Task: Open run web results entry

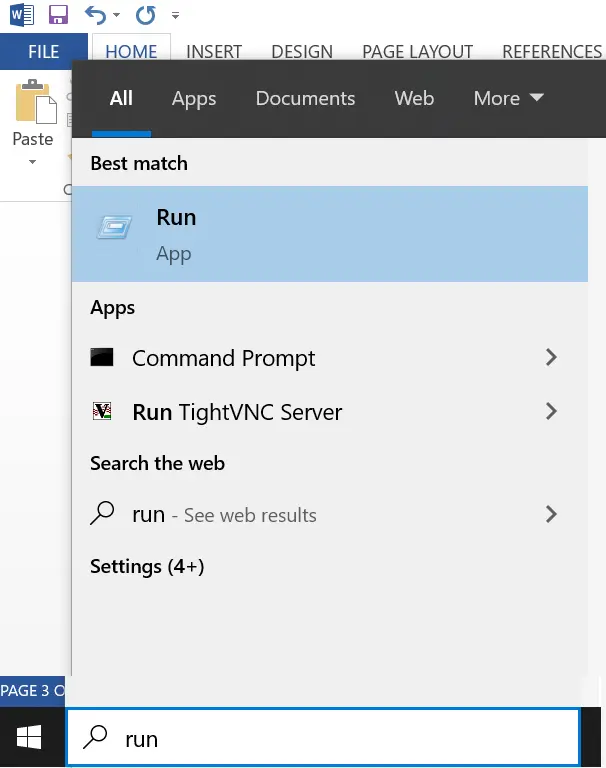Action: pyautogui.click(x=224, y=515)
